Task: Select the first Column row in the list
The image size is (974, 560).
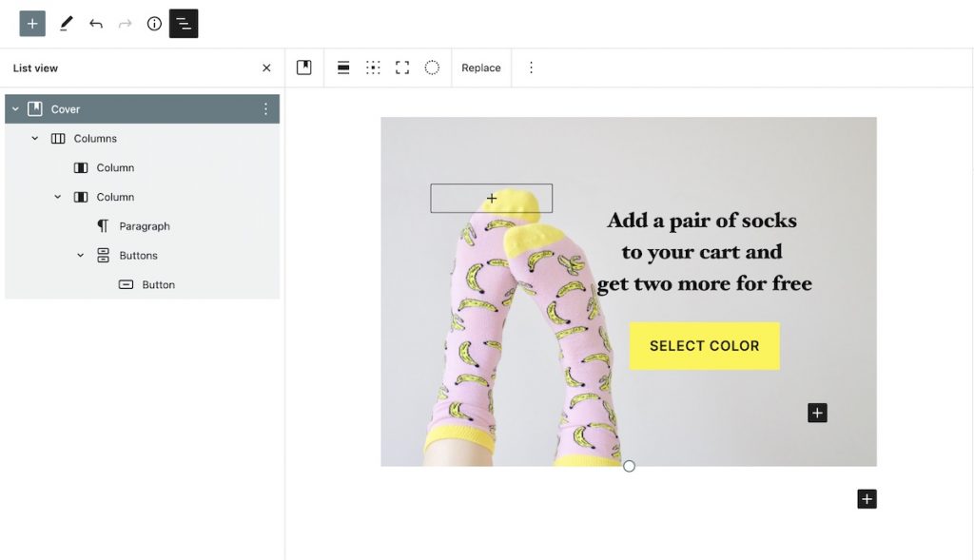Action: 143,167
